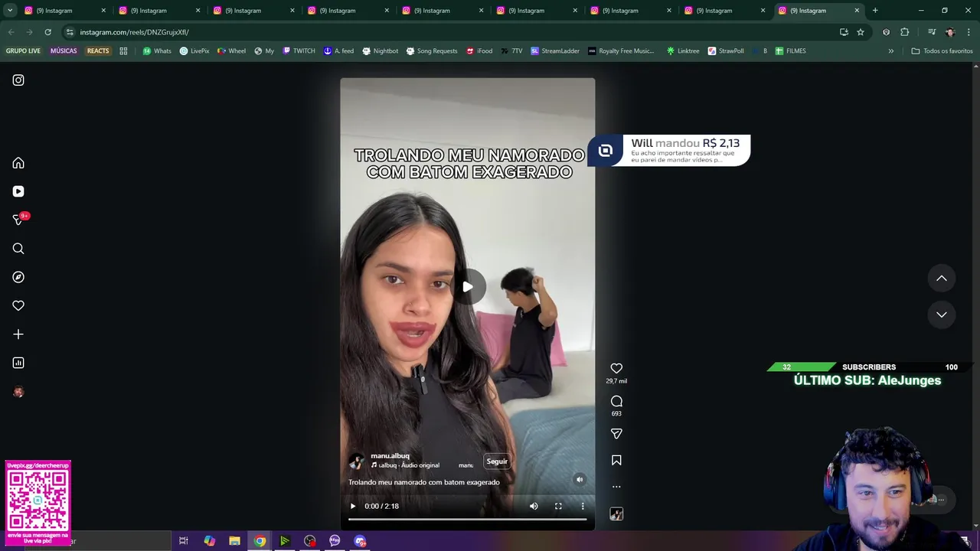Open TWITCH bookmark
Image resolution: width=980 pixels, height=551 pixels.
[299, 51]
